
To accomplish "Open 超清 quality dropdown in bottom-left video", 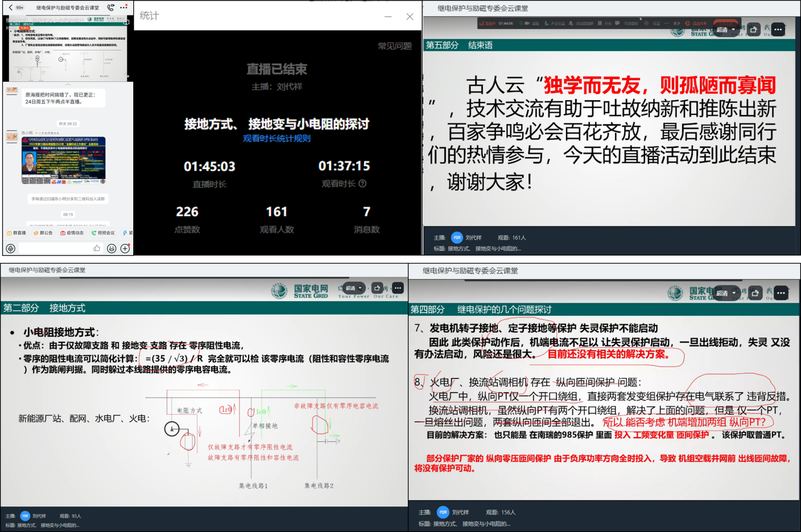I will tap(354, 288).
